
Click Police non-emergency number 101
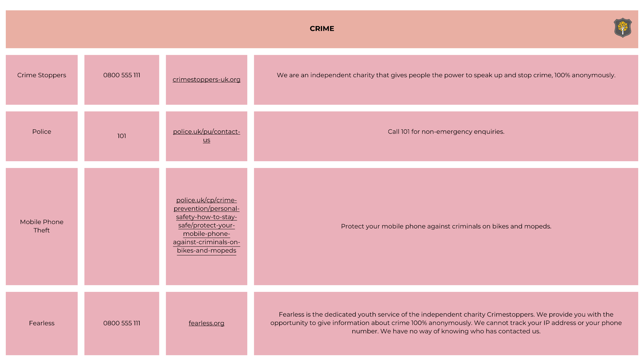pyautogui.click(x=121, y=136)
